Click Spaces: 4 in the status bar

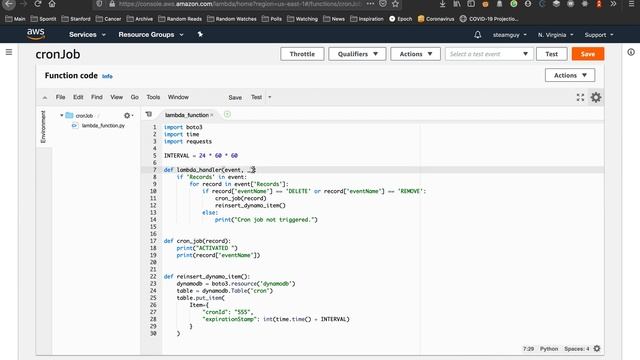coord(577,349)
